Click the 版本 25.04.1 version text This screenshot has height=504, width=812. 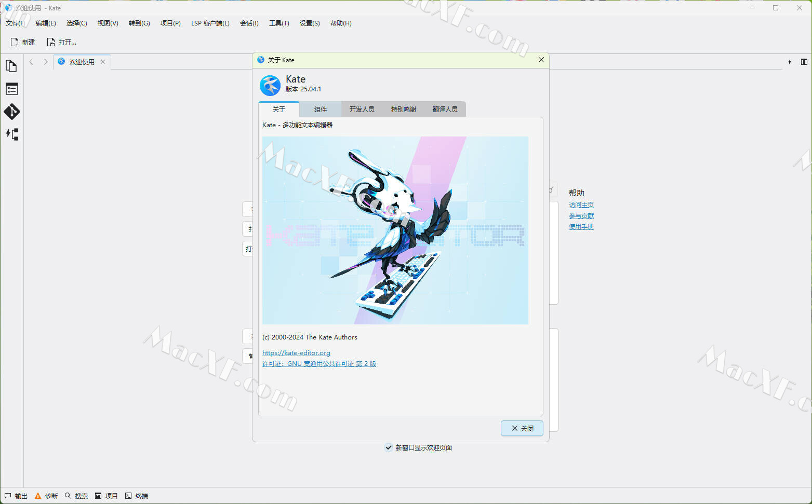point(303,89)
